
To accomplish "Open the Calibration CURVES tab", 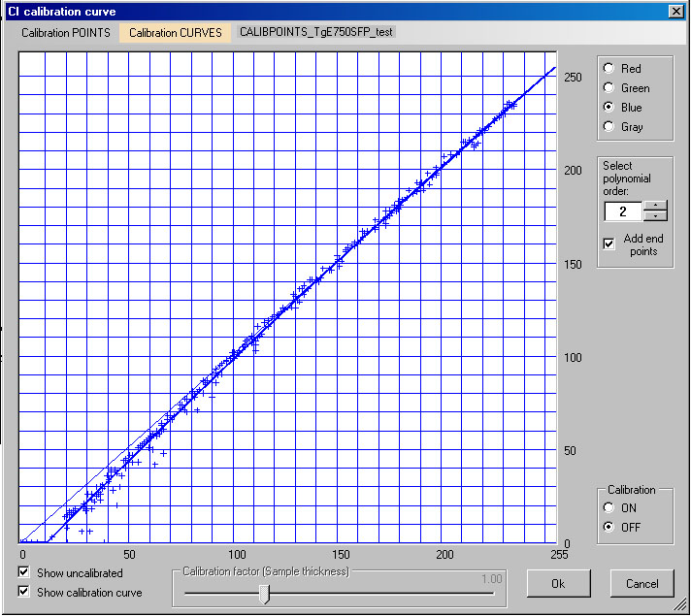I will click(x=176, y=33).
